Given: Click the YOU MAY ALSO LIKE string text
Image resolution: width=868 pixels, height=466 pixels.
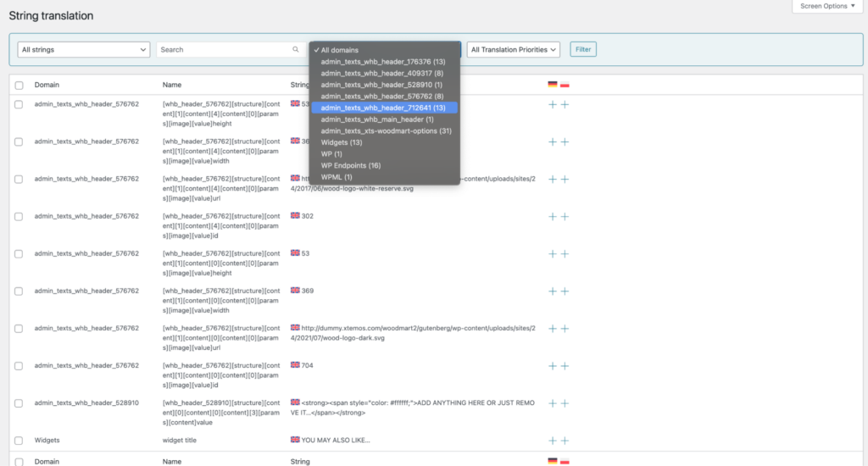Looking at the screenshot, I should point(336,440).
